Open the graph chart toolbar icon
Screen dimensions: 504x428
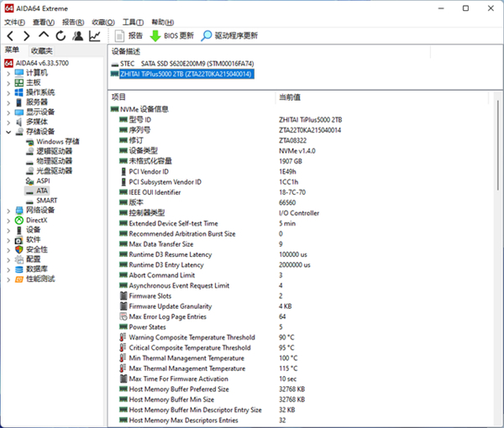(x=95, y=36)
